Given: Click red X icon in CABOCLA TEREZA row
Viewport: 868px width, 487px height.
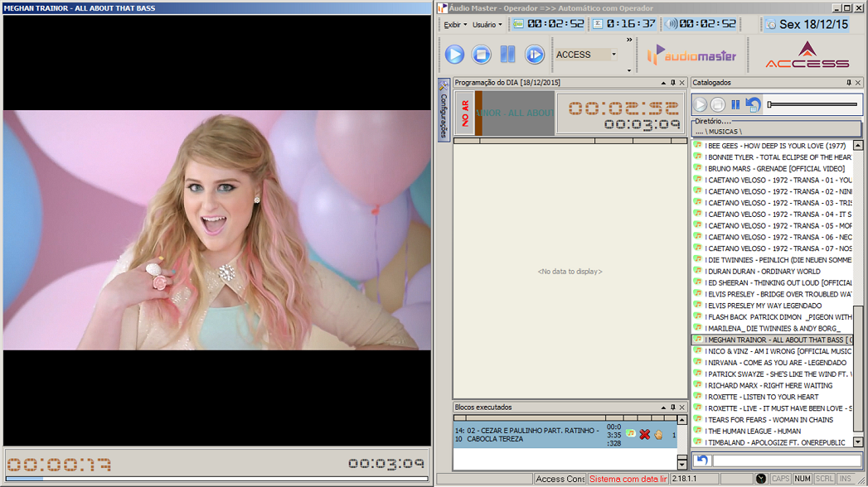Looking at the screenshot, I should (x=644, y=435).
